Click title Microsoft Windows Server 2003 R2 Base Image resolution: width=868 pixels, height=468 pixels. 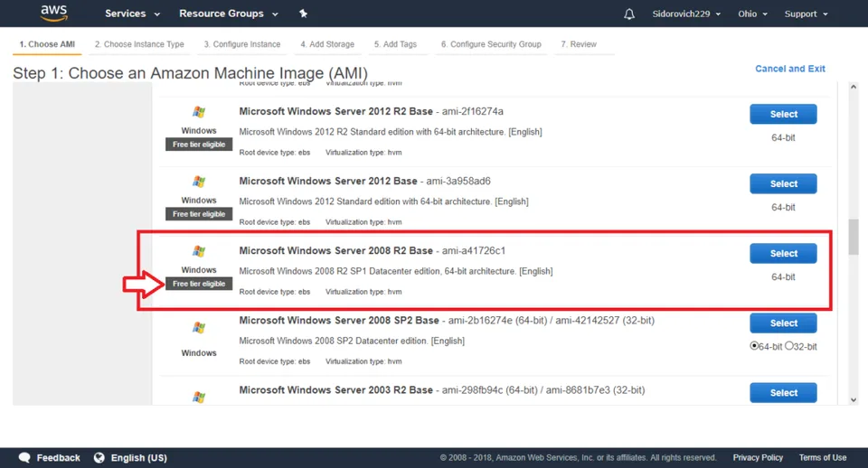coord(336,390)
